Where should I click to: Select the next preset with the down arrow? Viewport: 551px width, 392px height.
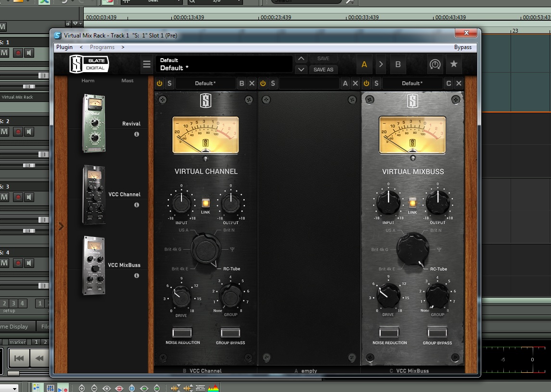click(301, 70)
